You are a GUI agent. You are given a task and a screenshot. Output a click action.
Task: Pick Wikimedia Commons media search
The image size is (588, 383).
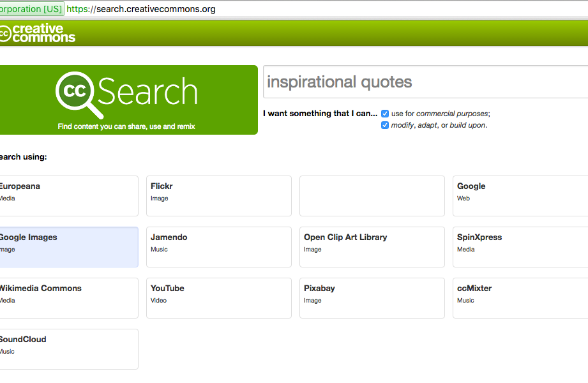69,298
